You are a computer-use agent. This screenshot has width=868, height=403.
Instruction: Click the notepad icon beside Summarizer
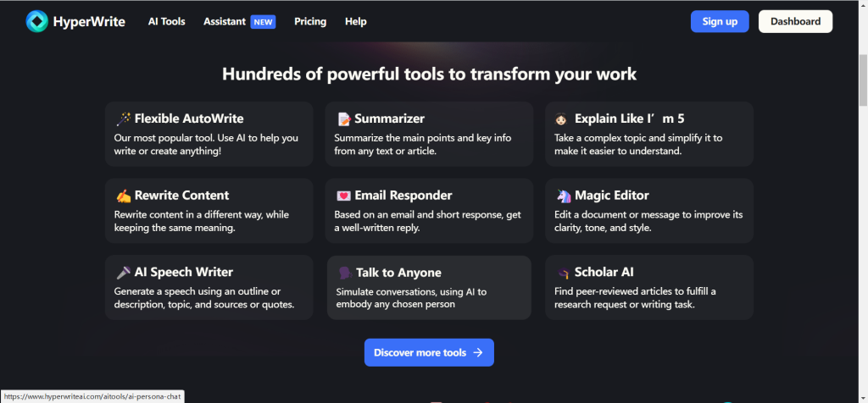tap(344, 119)
